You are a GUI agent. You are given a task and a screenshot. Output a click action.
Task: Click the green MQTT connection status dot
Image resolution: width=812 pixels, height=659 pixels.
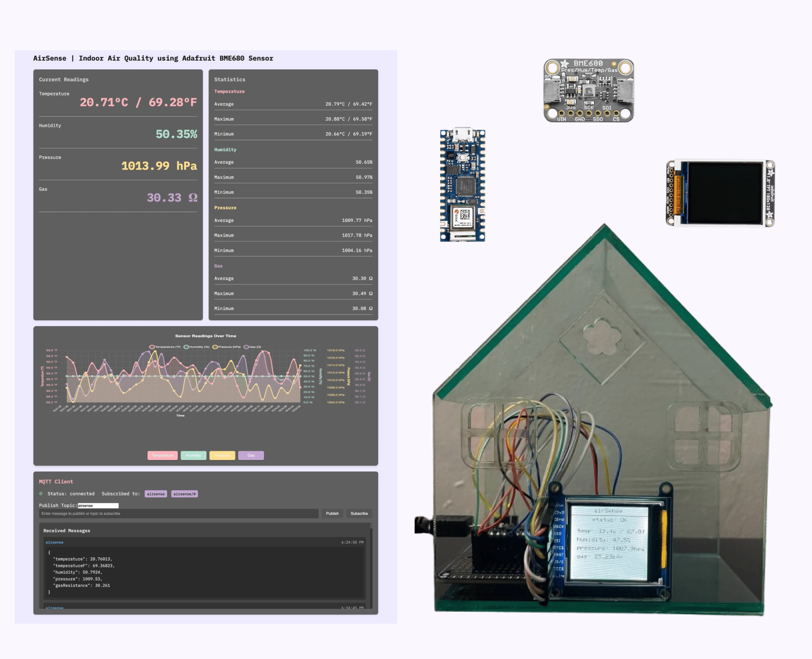[x=41, y=493]
